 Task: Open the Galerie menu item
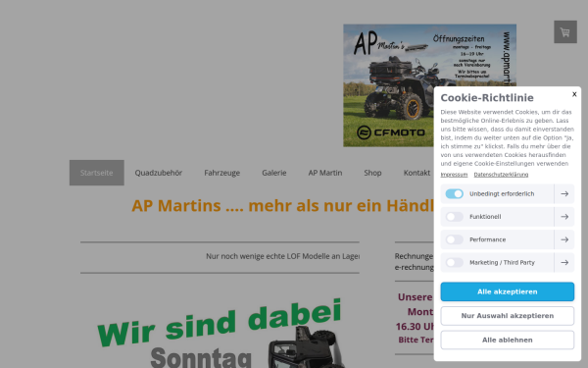click(274, 173)
